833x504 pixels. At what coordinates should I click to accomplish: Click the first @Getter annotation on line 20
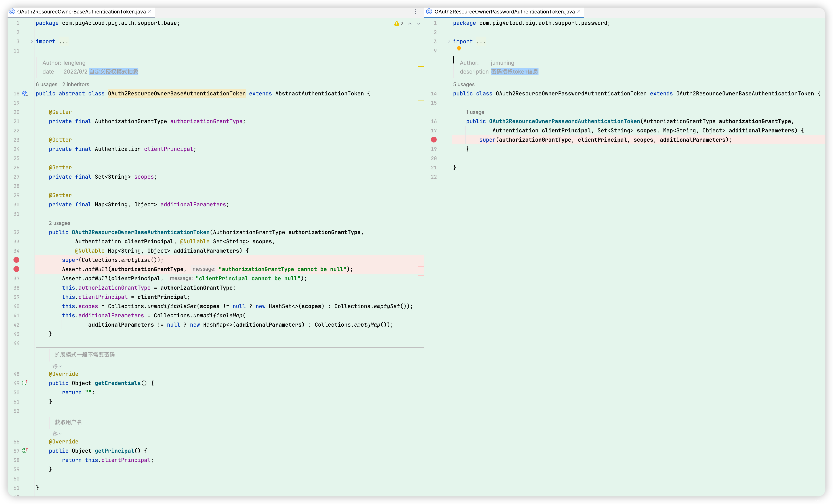(x=60, y=112)
